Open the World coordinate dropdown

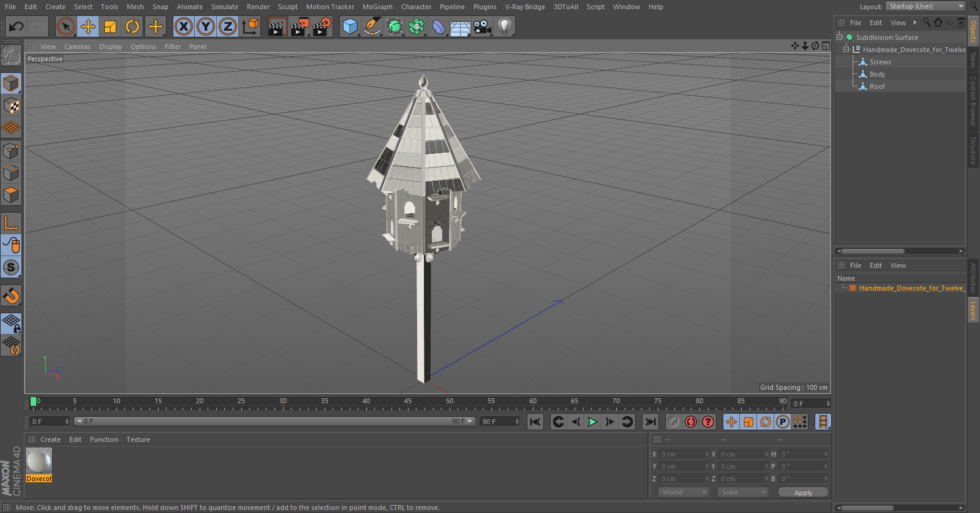684,492
